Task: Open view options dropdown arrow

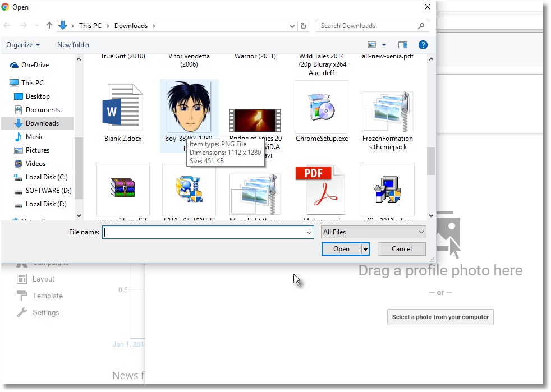Action: [x=384, y=45]
